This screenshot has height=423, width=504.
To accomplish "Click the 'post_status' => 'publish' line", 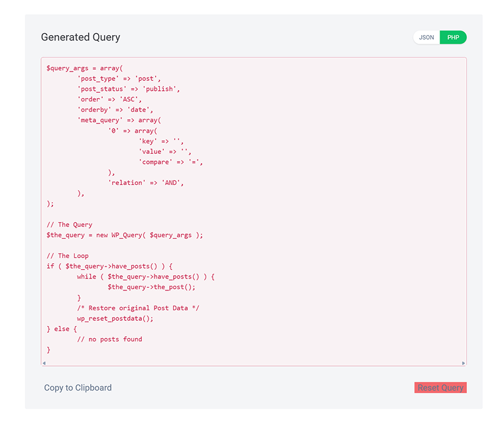I will 129,89.
